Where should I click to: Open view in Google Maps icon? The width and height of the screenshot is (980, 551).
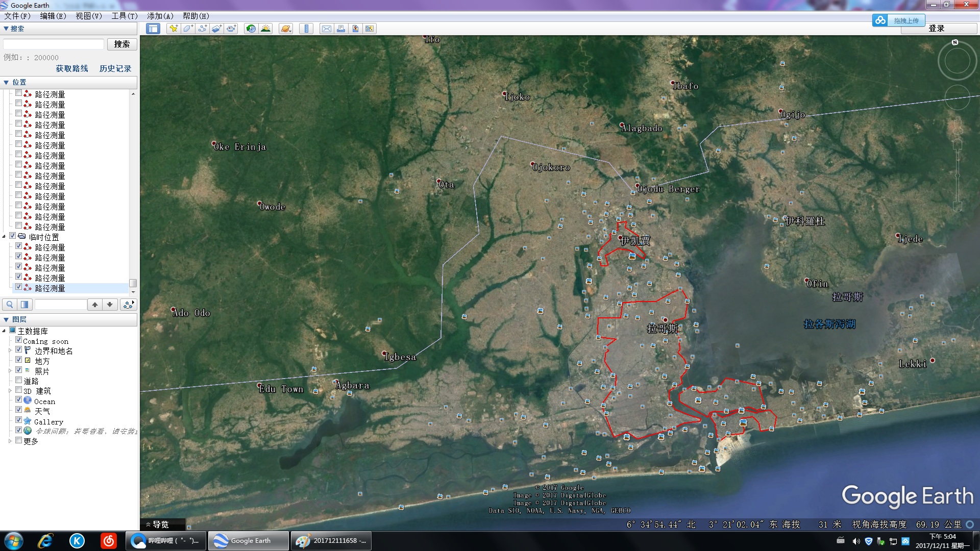369,29
